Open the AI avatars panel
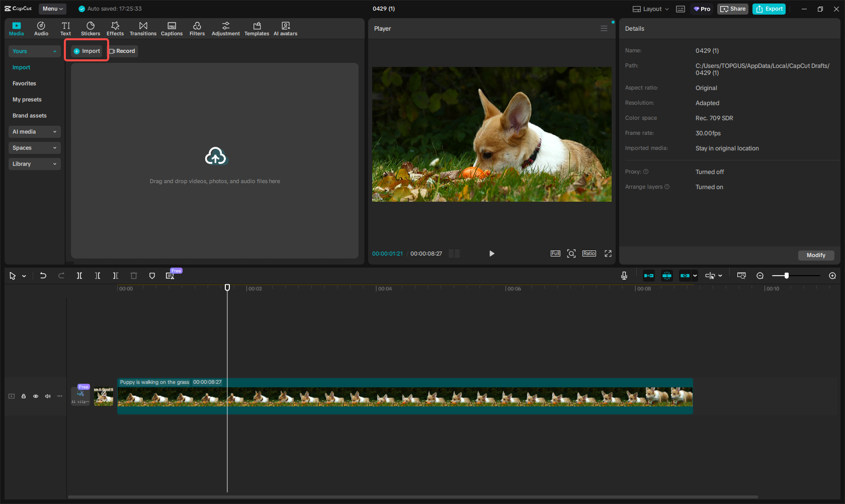 point(285,28)
